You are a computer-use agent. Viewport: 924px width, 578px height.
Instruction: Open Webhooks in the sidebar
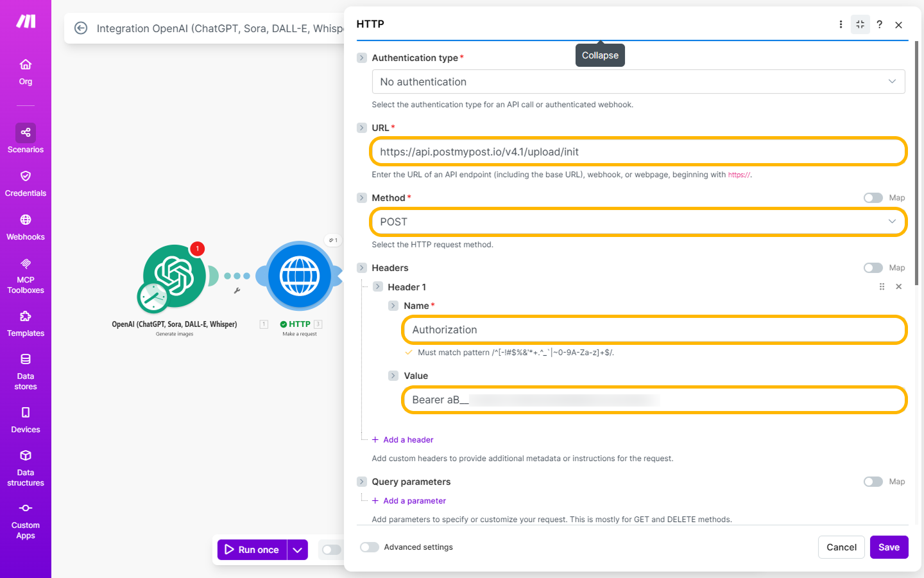[26, 227]
